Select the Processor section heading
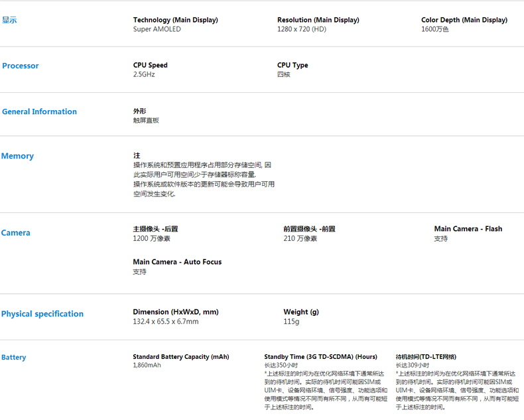The height and width of the screenshot is (420, 524). 21,66
